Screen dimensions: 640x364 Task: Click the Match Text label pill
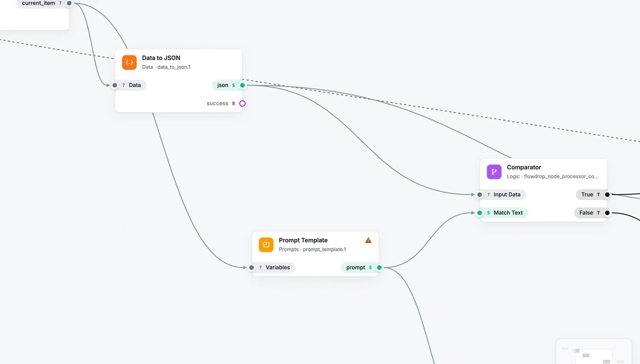(x=504, y=213)
